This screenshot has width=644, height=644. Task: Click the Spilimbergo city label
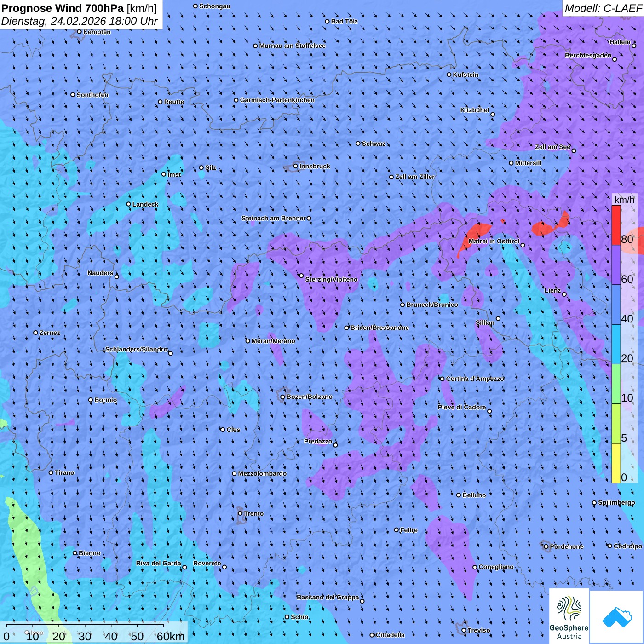[x=616, y=502]
